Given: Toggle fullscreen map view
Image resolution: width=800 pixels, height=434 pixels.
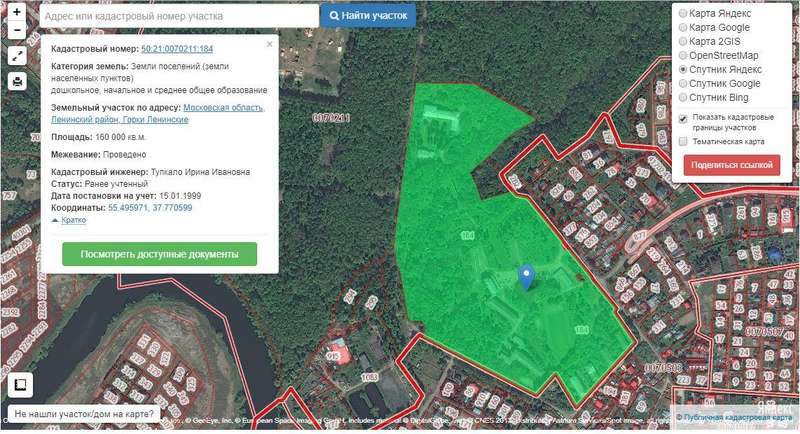Looking at the screenshot, I should 17,56.
